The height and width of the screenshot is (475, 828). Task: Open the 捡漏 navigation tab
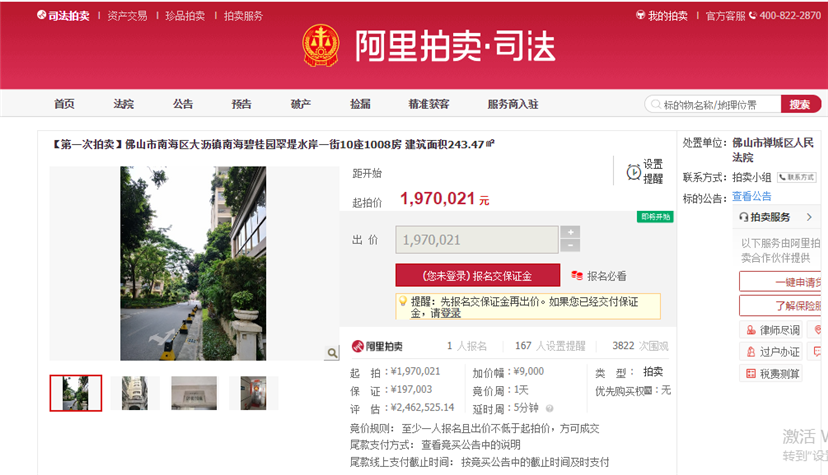(x=360, y=104)
